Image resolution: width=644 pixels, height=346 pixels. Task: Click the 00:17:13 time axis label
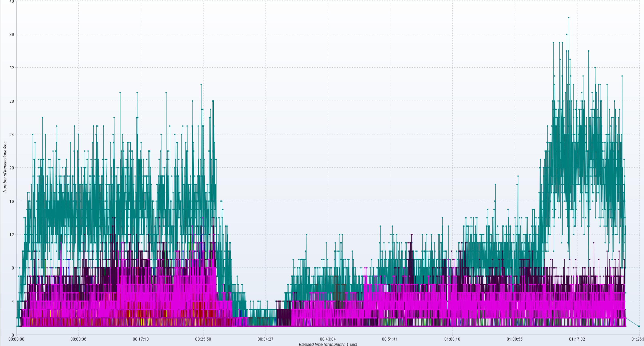[141, 339]
